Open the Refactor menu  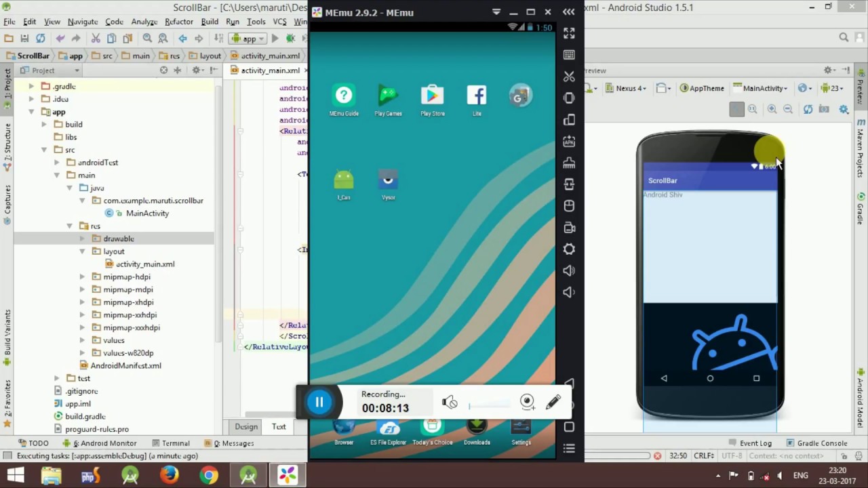[x=179, y=22]
